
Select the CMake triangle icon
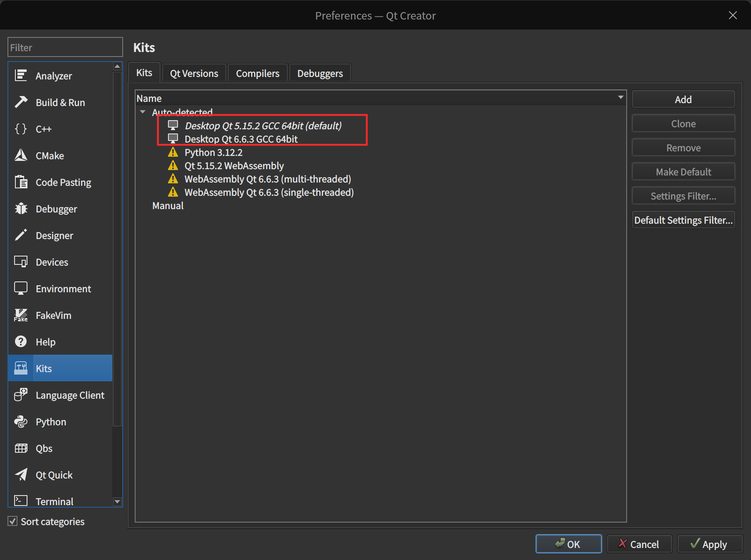pos(21,155)
